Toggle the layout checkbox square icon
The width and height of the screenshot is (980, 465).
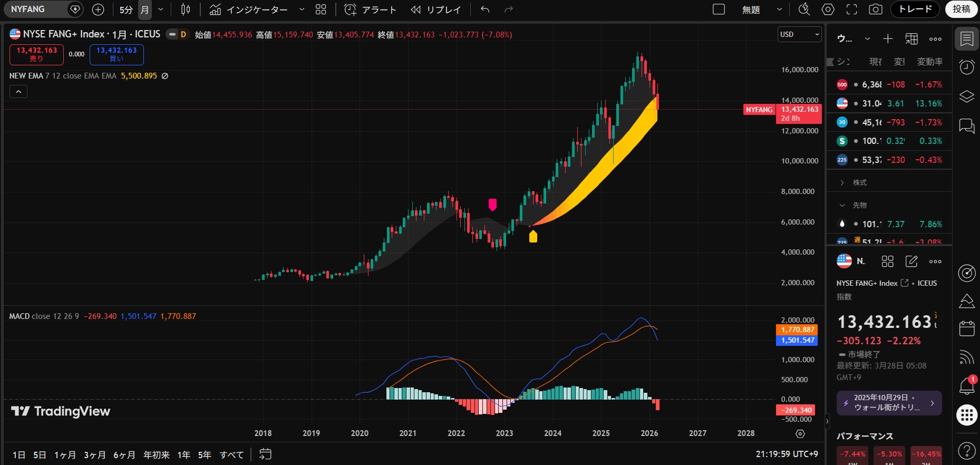pos(719,9)
